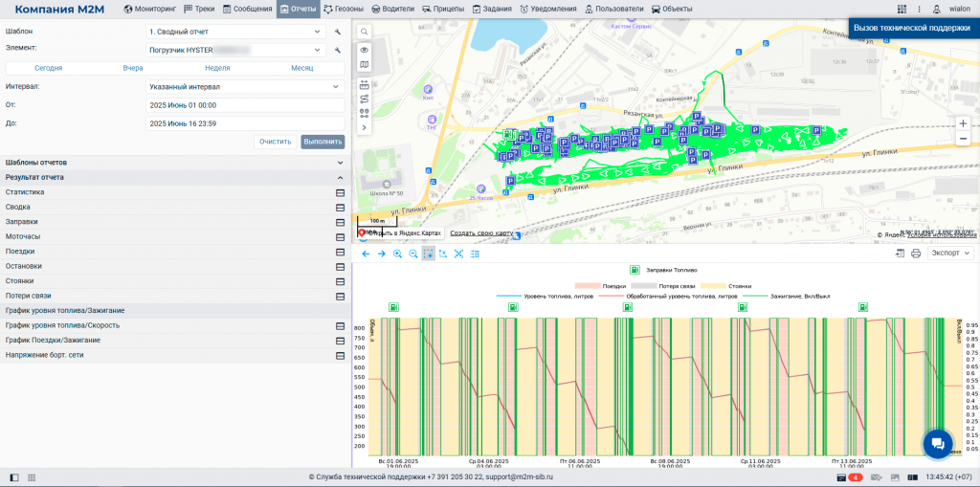
Task: Open Создать свою карту link
Action: coord(481,233)
